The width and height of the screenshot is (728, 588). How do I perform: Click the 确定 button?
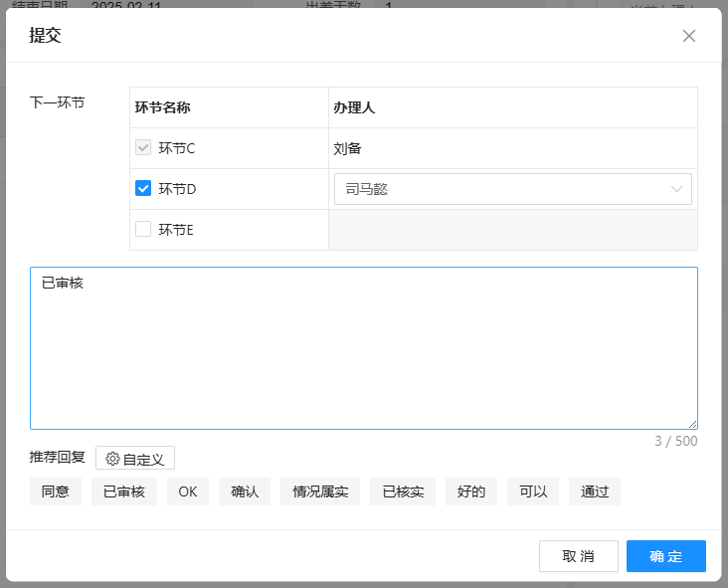coord(665,556)
